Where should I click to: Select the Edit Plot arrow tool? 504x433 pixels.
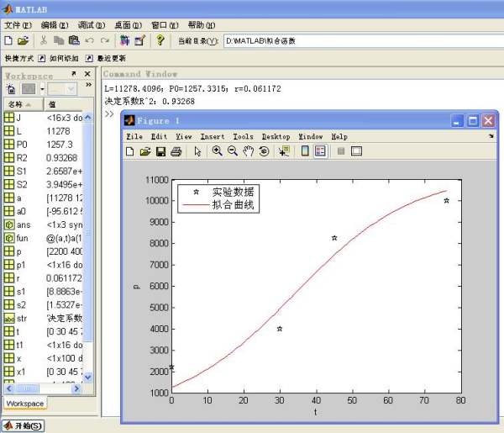(197, 151)
